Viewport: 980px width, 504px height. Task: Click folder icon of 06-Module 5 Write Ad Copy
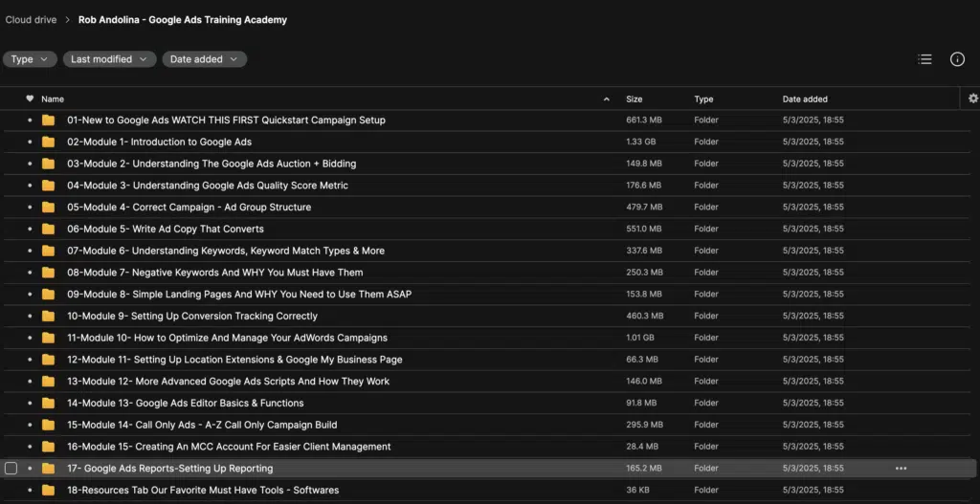(x=48, y=230)
